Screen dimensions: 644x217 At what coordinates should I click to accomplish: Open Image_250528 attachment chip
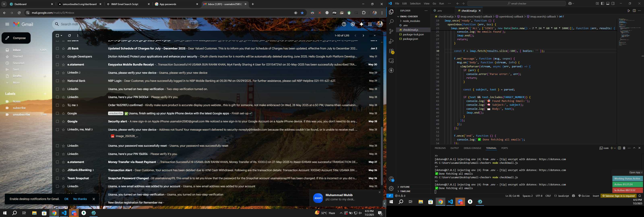tap(125, 136)
